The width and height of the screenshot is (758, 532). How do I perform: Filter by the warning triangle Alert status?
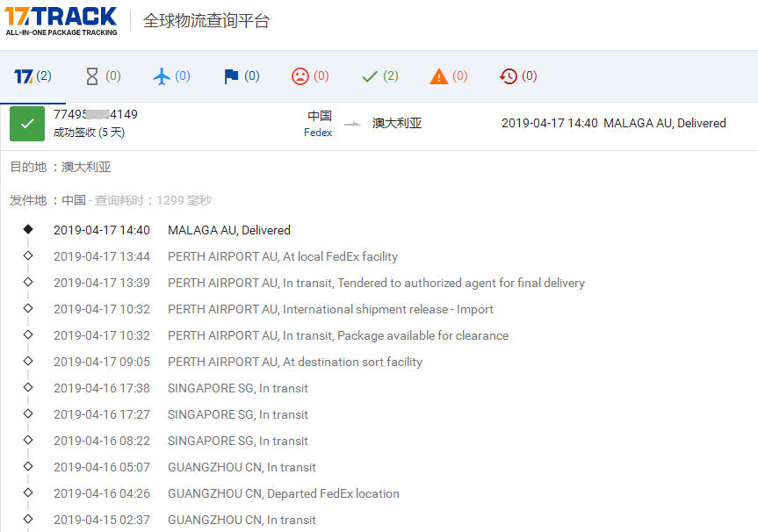coord(449,76)
